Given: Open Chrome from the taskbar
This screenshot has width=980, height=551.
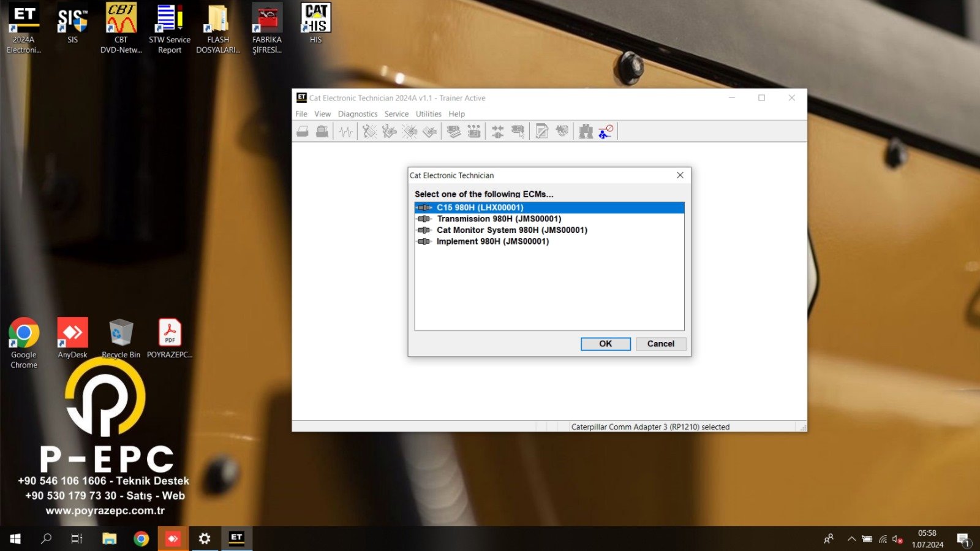Looking at the screenshot, I should [141, 539].
